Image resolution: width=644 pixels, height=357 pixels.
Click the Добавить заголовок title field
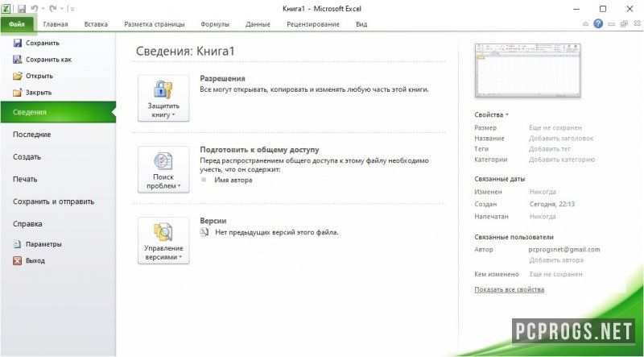(x=561, y=139)
